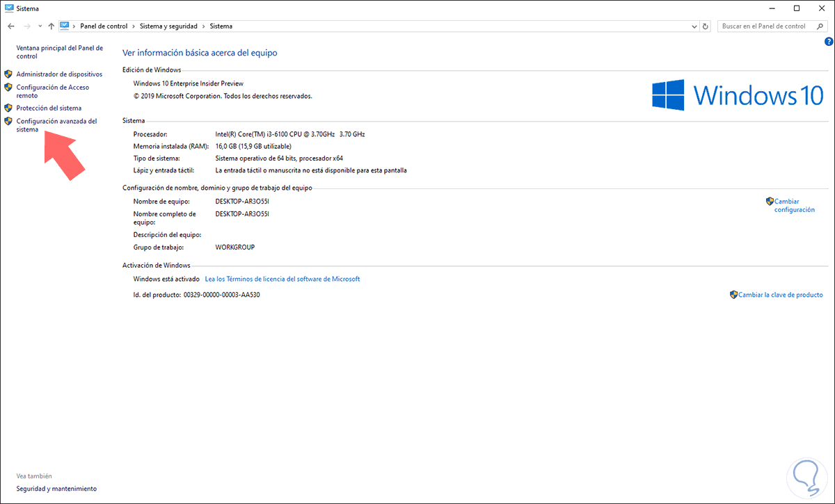Screen dimensions: 835x504
Task: Select the DESKTOP-AR3O55I computer name value
Action: click(x=242, y=202)
